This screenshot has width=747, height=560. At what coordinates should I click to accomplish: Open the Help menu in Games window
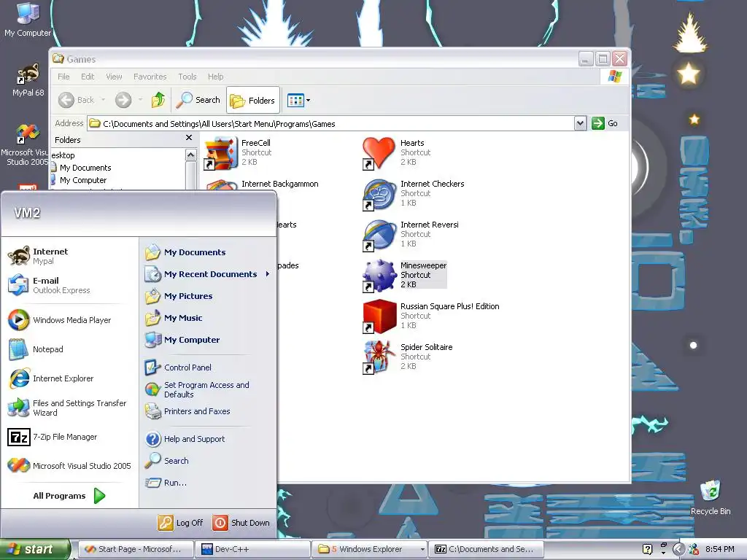(x=215, y=77)
